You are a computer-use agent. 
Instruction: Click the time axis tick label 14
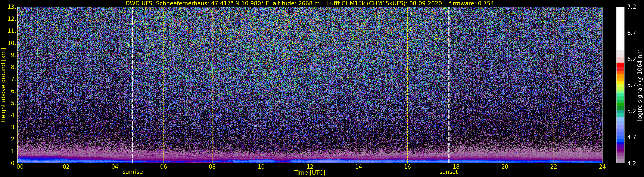pyautogui.click(x=358, y=167)
